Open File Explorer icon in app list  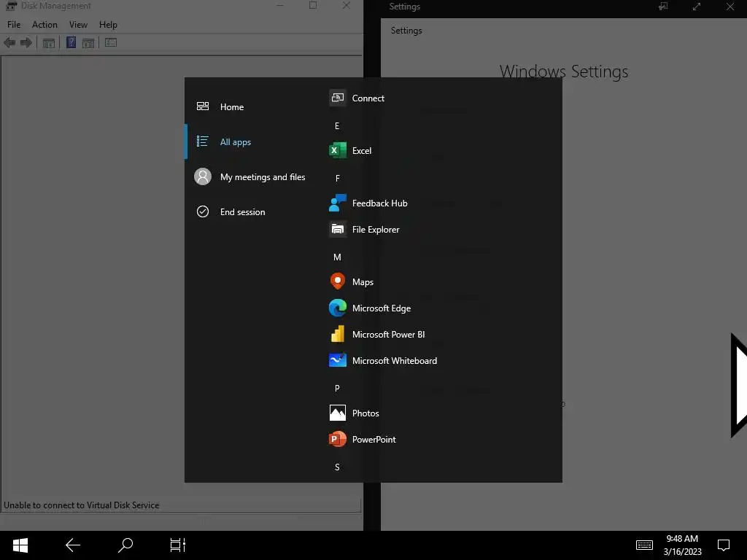click(337, 230)
